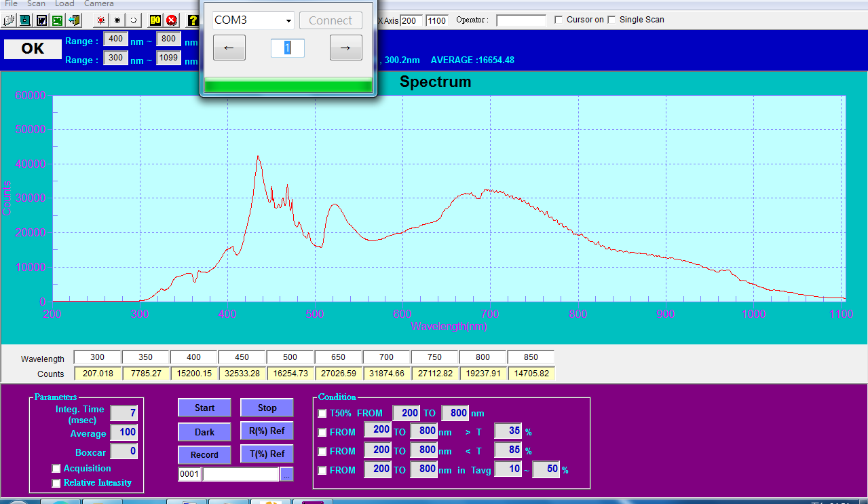
Task: Check the FROM '> T 35%' condition checkbox
Action: point(322,432)
